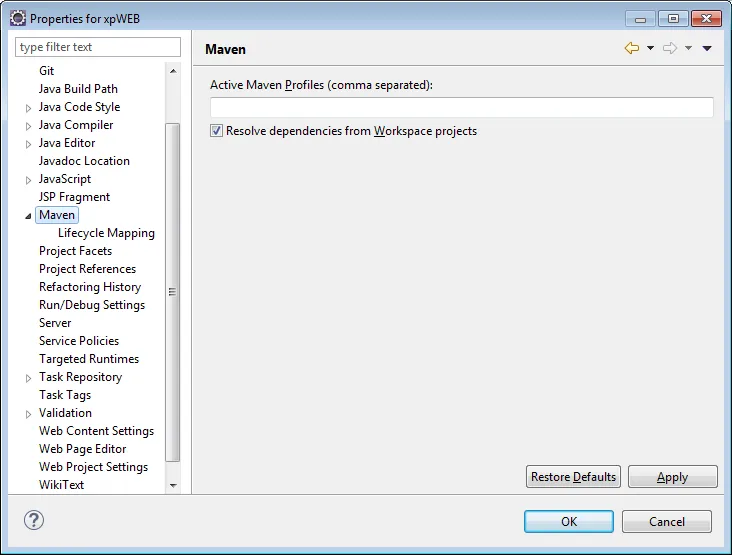Select Targeted Runtimes
This screenshot has height=555, width=732.
tap(89, 359)
